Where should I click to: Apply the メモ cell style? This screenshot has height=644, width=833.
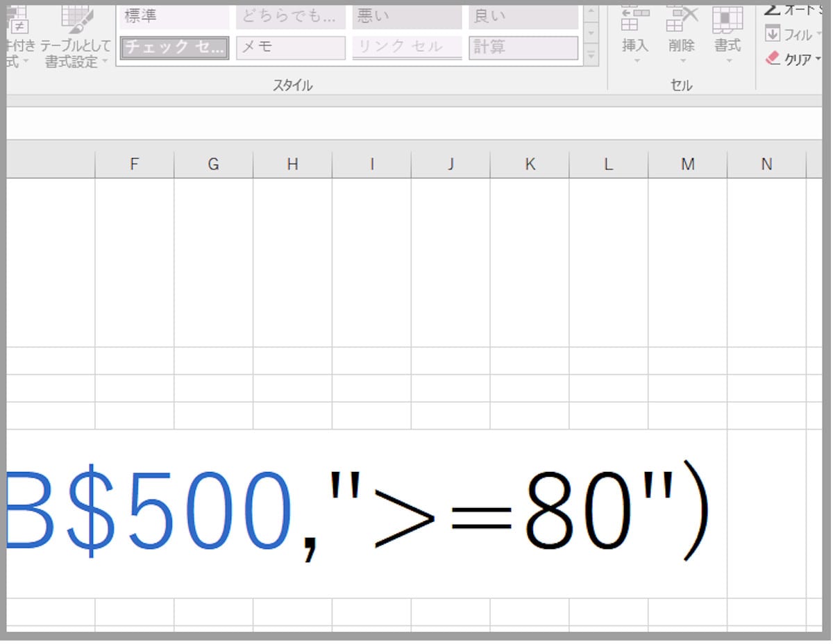[291, 48]
